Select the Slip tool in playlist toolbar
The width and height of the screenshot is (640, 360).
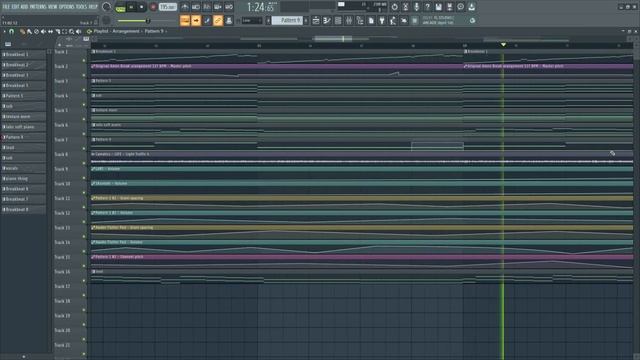coord(50,31)
